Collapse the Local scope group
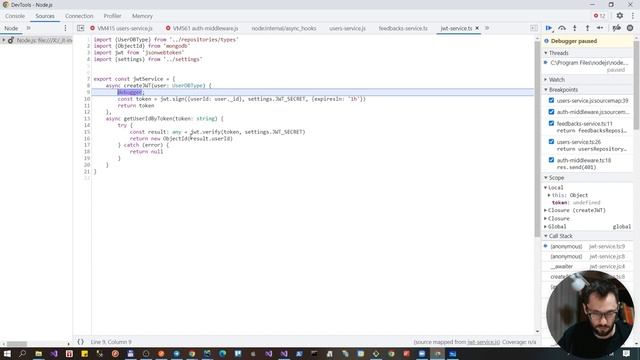The height and width of the screenshot is (360, 640). point(546,187)
